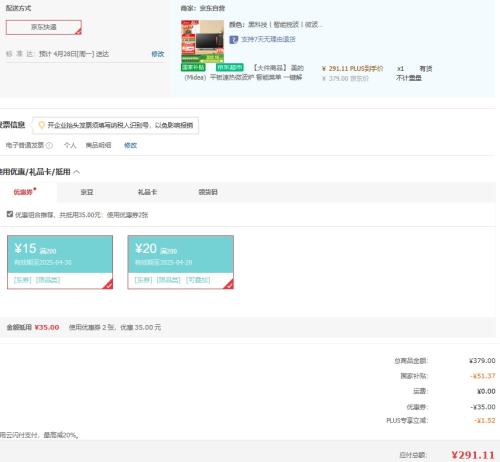
Task: Open the microwave product thumbnail
Action: (202, 41)
